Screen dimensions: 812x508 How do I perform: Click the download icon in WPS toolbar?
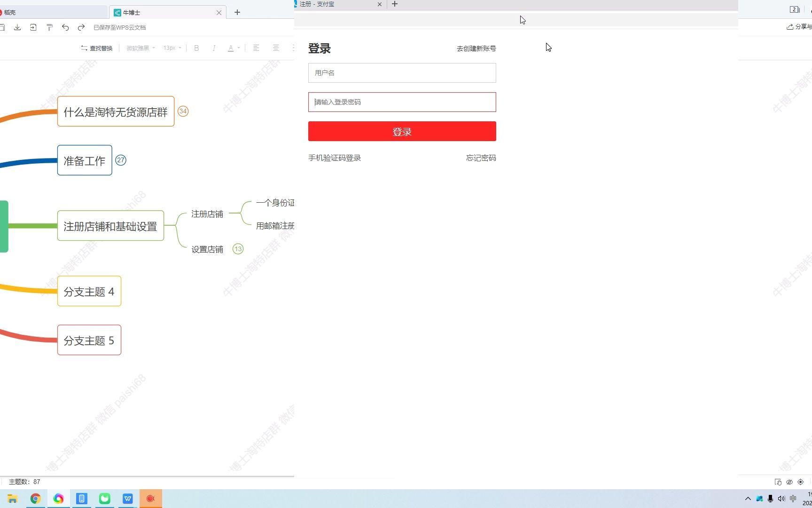(17, 27)
